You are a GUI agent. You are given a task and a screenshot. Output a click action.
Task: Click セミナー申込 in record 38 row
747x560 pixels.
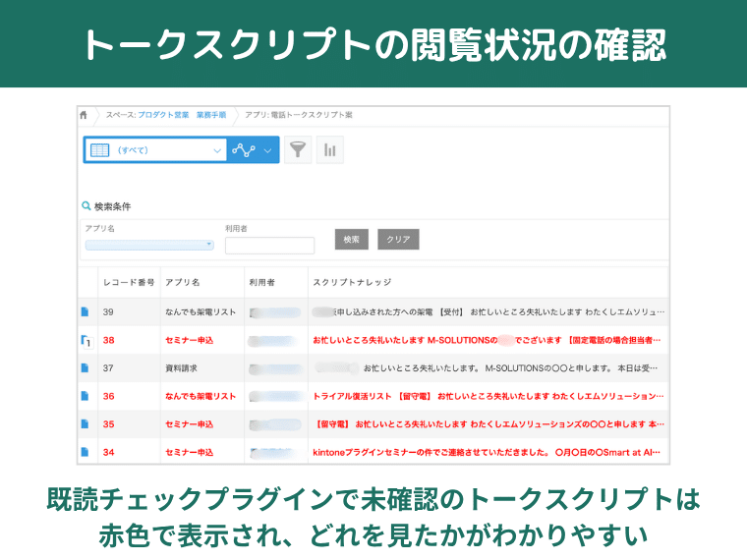click(x=189, y=340)
